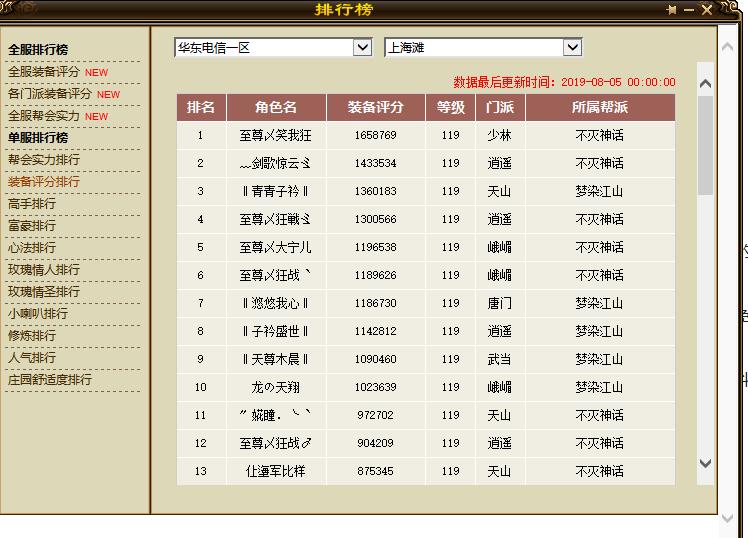
Task: Close the 排行榜 window
Action: (x=706, y=10)
